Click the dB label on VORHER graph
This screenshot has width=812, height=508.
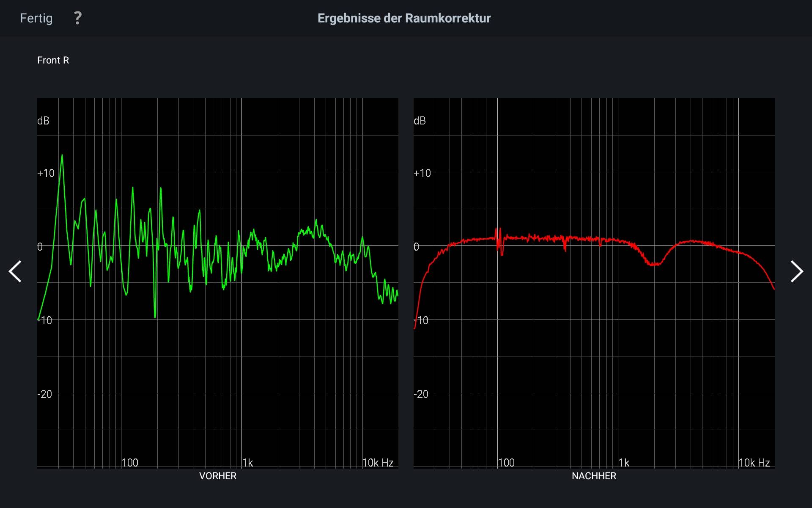pyautogui.click(x=43, y=121)
